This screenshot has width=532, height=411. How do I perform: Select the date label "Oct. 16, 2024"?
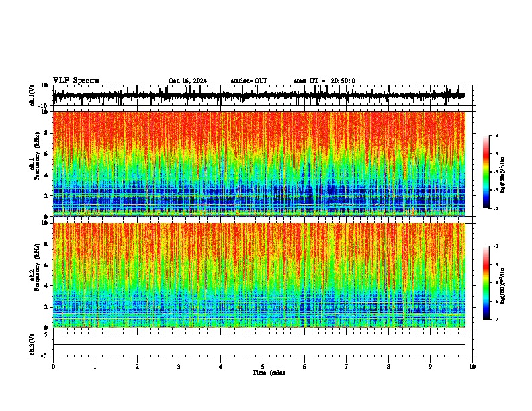pos(187,81)
